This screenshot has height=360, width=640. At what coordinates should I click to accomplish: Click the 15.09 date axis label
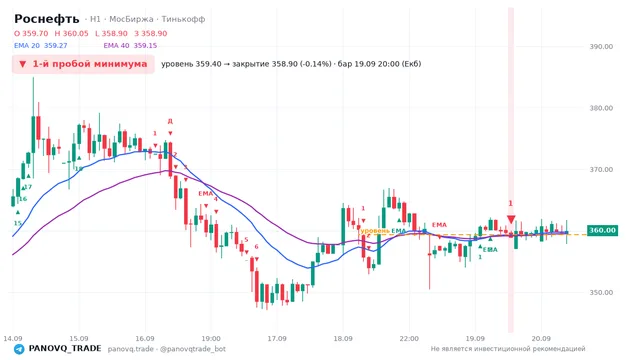(x=79, y=339)
